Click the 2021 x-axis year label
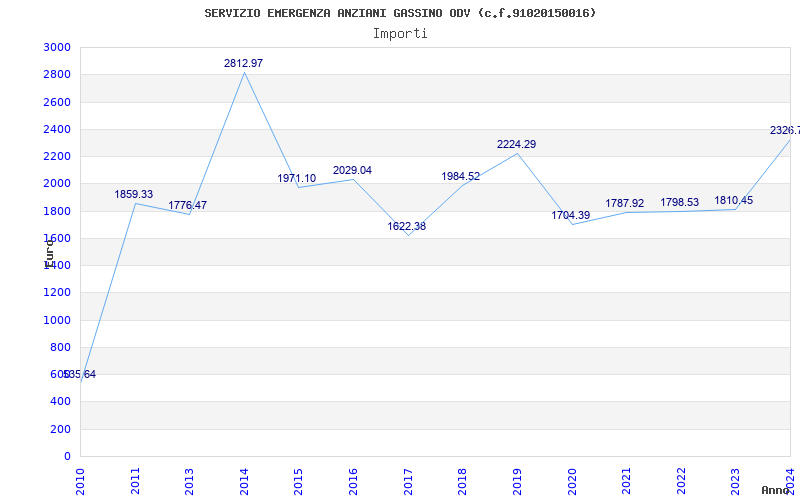 626,481
